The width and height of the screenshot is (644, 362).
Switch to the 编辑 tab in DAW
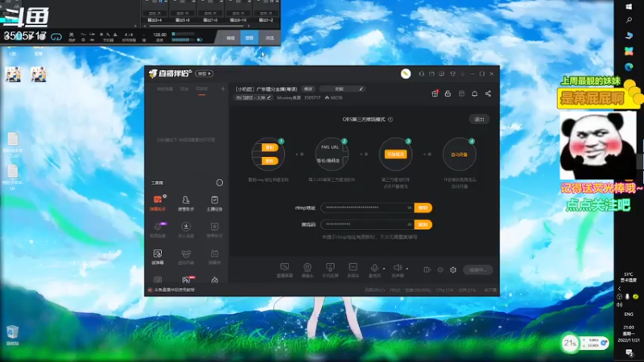pyautogui.click(x=231, y=38)
